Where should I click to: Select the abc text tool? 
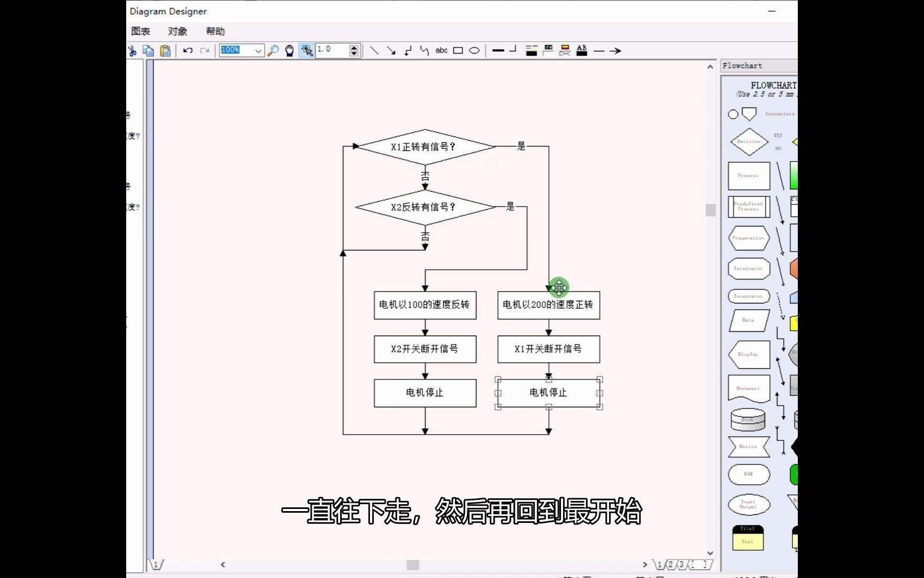pyautogui.click(x=441, y=50)
